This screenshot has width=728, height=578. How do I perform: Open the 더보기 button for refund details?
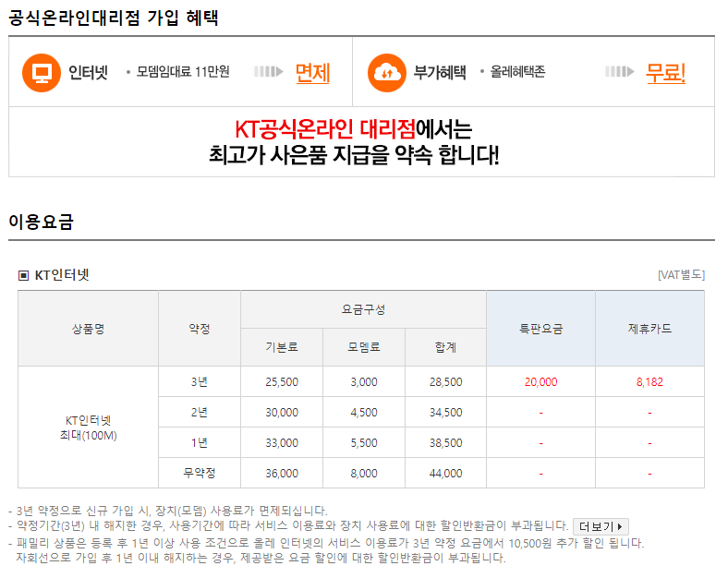[x=601, y=526]
